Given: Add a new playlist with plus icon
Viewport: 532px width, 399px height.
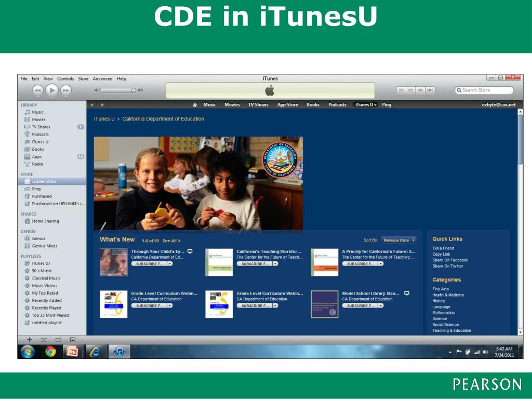Looking at the screenshot, I should (30, 340).
